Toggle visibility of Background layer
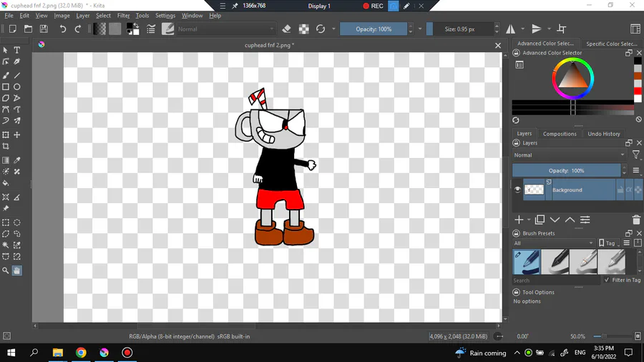The width and height of the screenshot is (644, 362). pos(517,190)
